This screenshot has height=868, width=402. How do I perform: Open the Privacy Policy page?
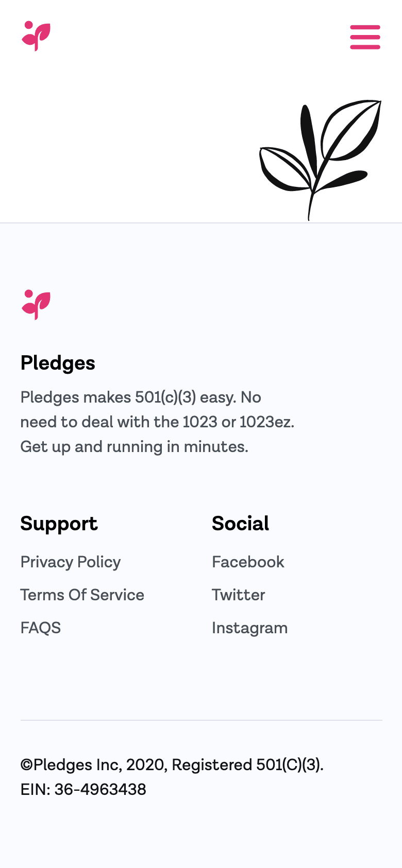click(70, 562)
